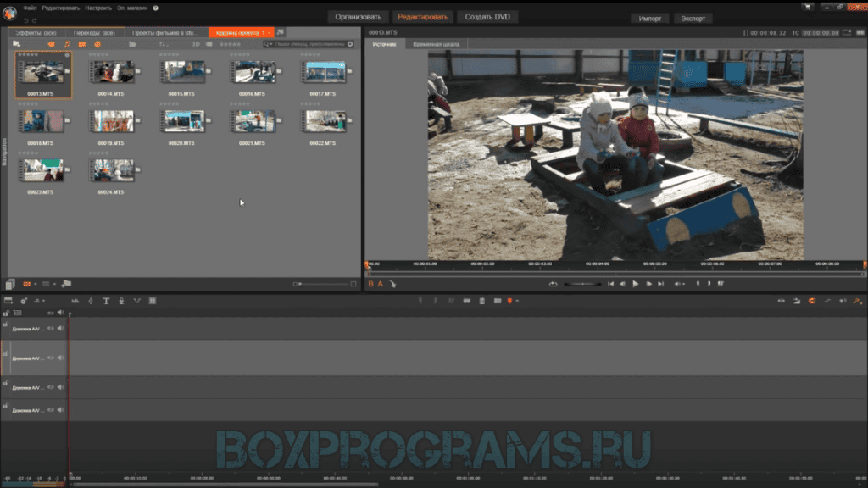This screenshot has width=868, height=488.
Task: Click the undo arrow icon
Action: coord(26,20)
